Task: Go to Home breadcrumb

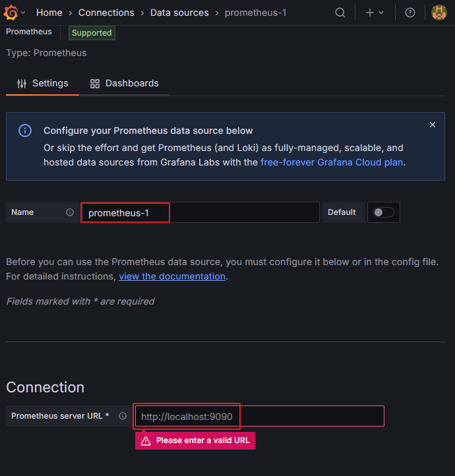Action: (x=49, y=13)
